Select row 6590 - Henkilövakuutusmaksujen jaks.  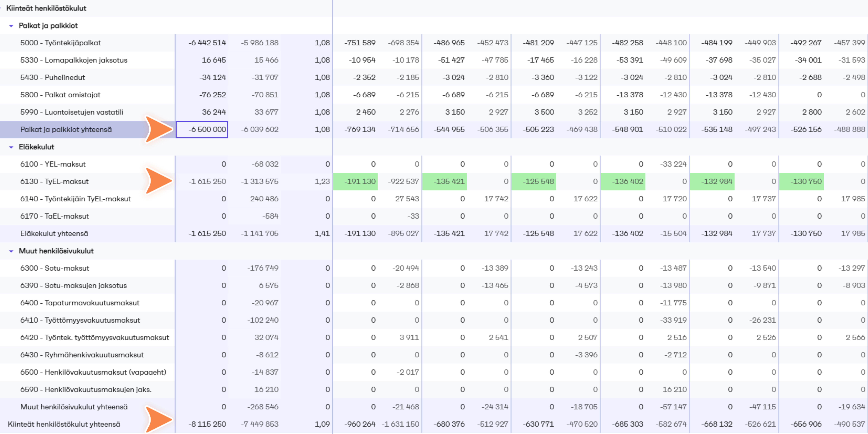(x=434, y=390)
